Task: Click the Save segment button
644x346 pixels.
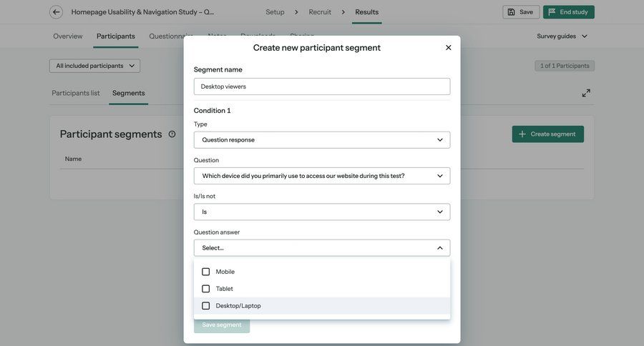Action: (x=222, y=325)
